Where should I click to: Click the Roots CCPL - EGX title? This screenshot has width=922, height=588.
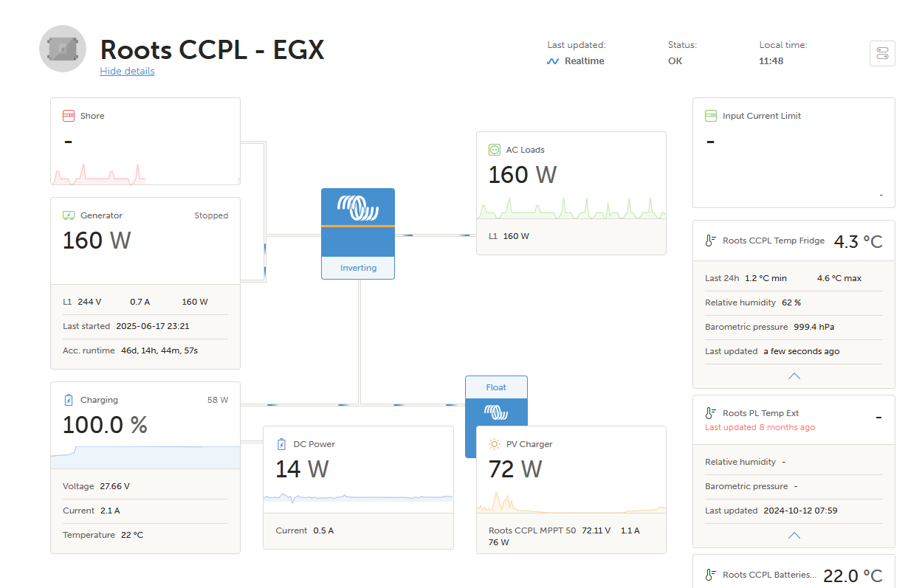[212, 49]
